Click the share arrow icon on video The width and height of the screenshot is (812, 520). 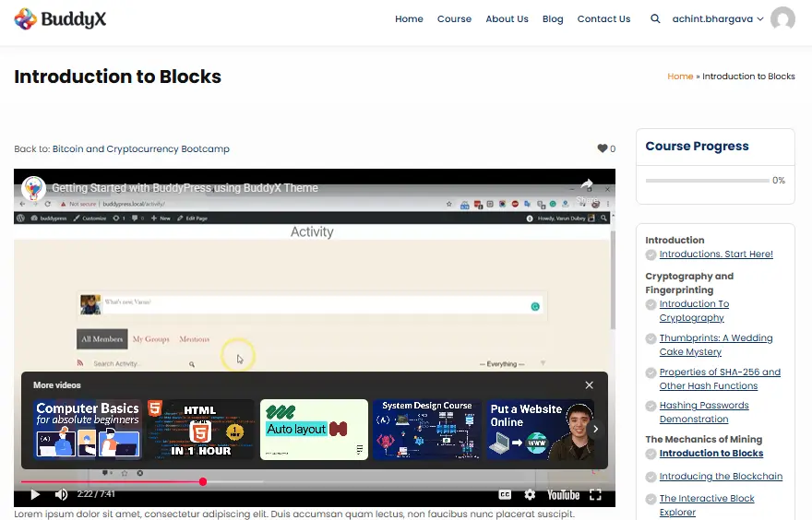[x=586, y=185]
